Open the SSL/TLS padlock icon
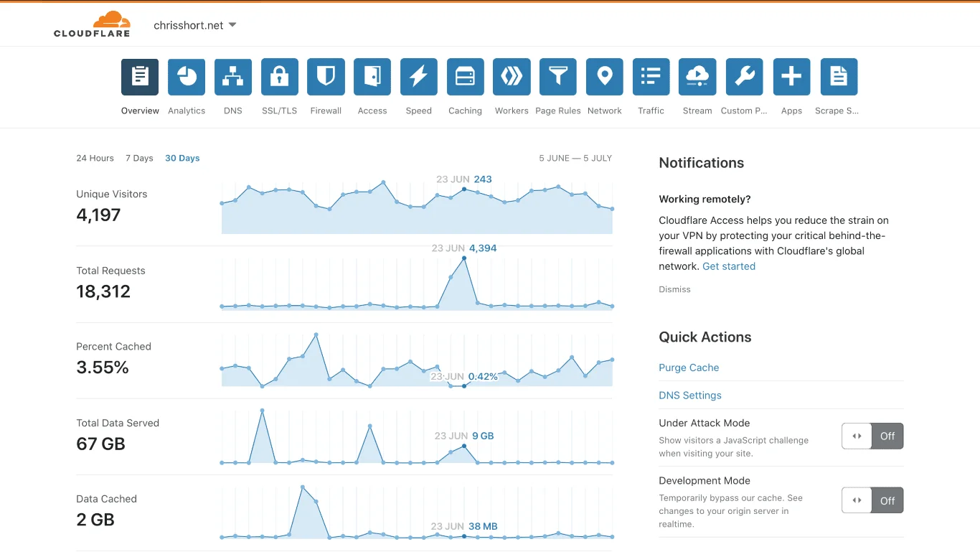This screenshot has width=980, height=552. tap(280, 77)
